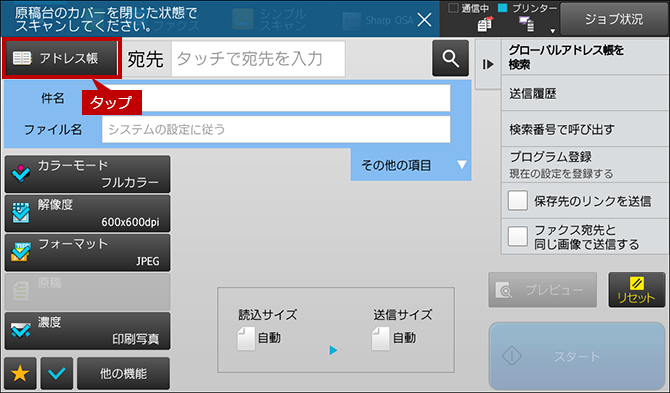The height and width of the screenshot is (393, 670).
Task: Select 検索番号で呼び出す
Action: tap(585, 129)
